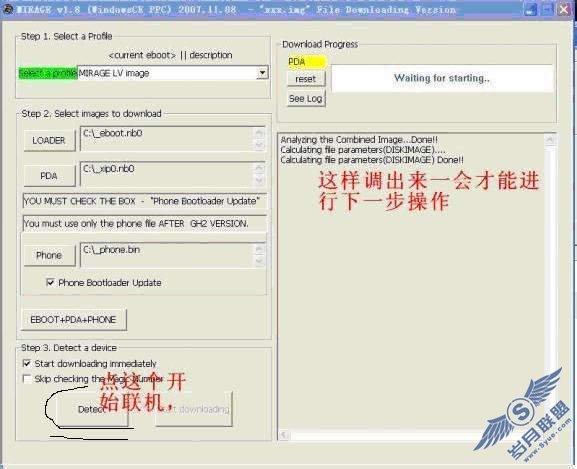
Task: Click down arrow of PDA path field
Action: 259,181
